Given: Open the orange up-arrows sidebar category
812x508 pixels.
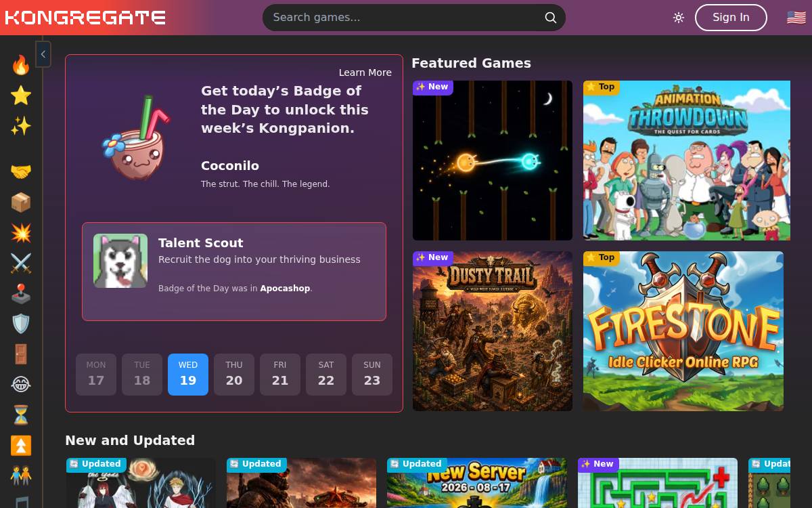Looking at the screenshot, I should pyautogui.click(x=21, y=445).
